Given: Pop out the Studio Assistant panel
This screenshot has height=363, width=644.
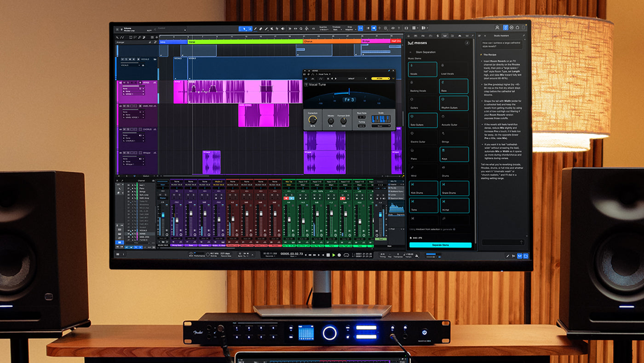Looking at the screenshot, I should tap(524, 35).
